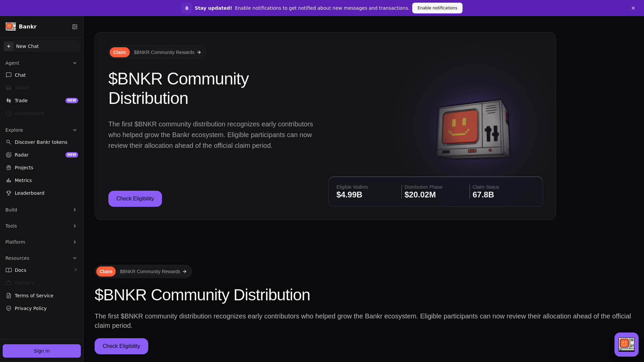Open the Privacy Policy link
Screen dimensions: 644x362
tap(42, 308)
